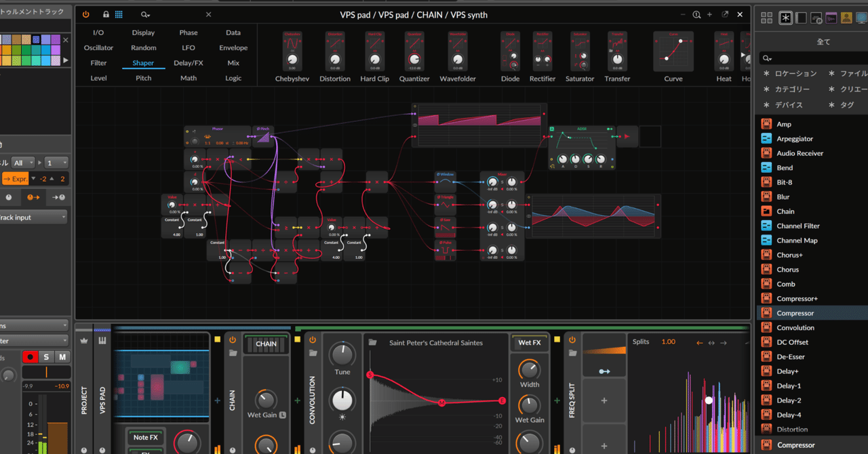
Task: Click the Wet FX button
Action: click(529, 343)
